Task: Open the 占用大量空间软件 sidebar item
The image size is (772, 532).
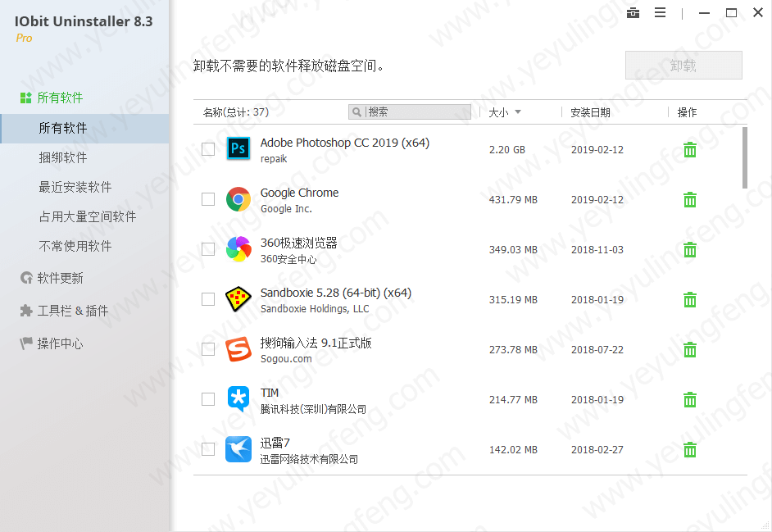Action: click(x=88, y=216)
